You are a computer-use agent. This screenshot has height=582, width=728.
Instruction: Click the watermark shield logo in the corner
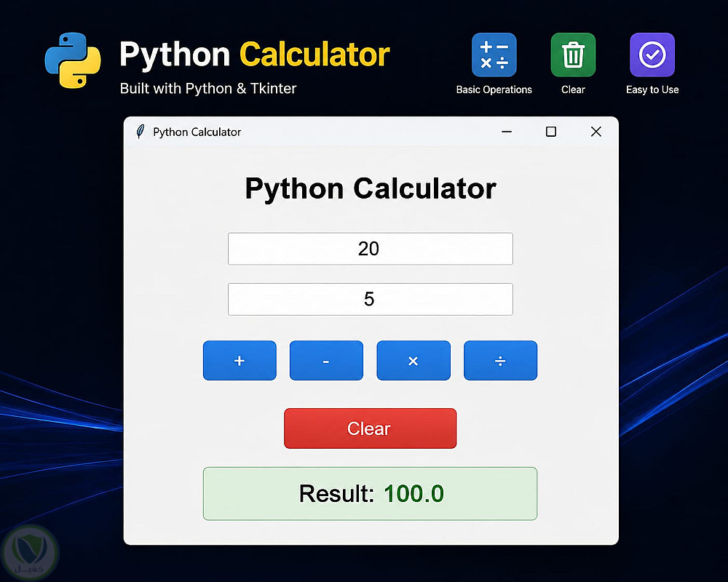pos(29,552)
